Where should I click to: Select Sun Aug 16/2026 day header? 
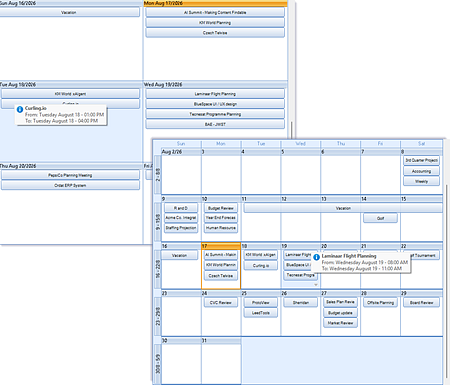click(x=71, y=3)
